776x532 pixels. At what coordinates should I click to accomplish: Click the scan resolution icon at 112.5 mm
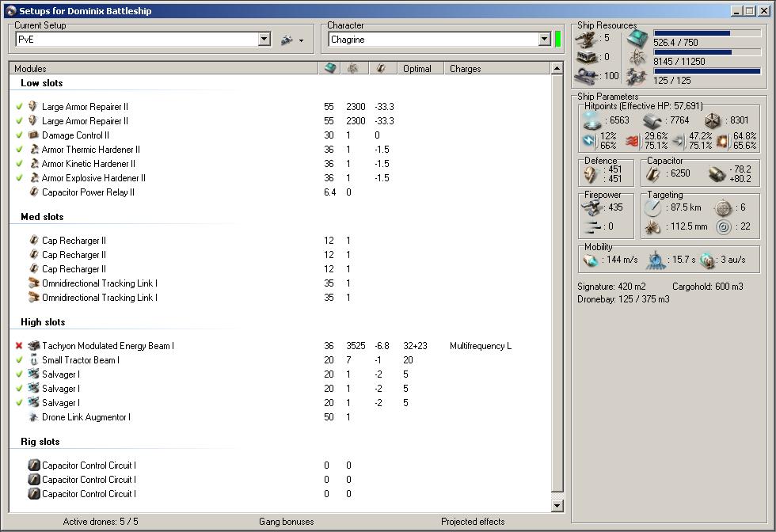point(653,226)
